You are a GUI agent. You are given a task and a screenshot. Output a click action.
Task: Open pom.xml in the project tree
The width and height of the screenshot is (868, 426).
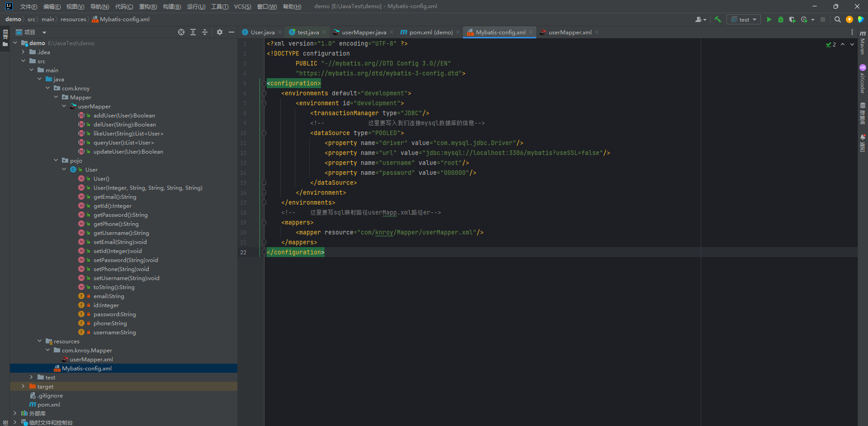48,404
